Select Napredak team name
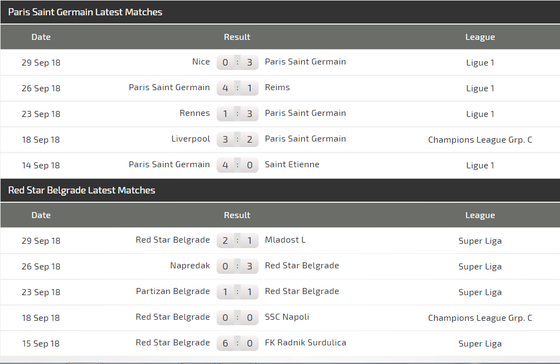This screenshot has width=560, height=364. coord(190,266)
